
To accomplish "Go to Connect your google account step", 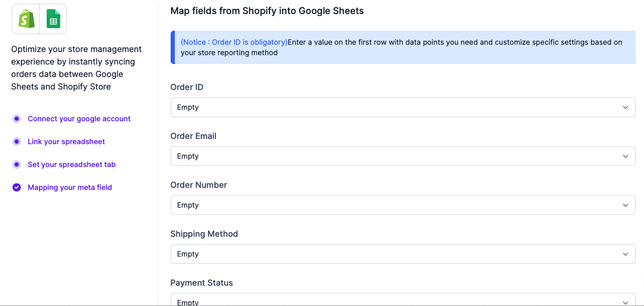I will coord(79,119).
